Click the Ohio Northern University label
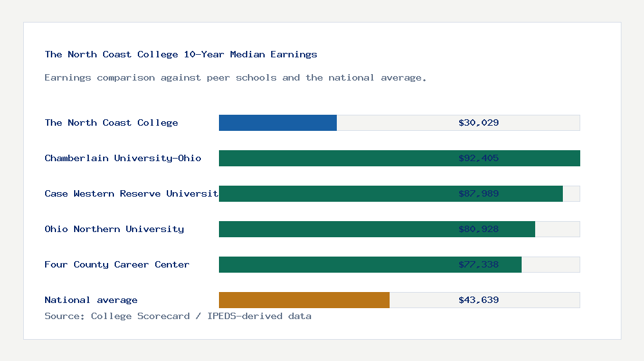This screenshot has height=361, width=644. click(114, 229)
